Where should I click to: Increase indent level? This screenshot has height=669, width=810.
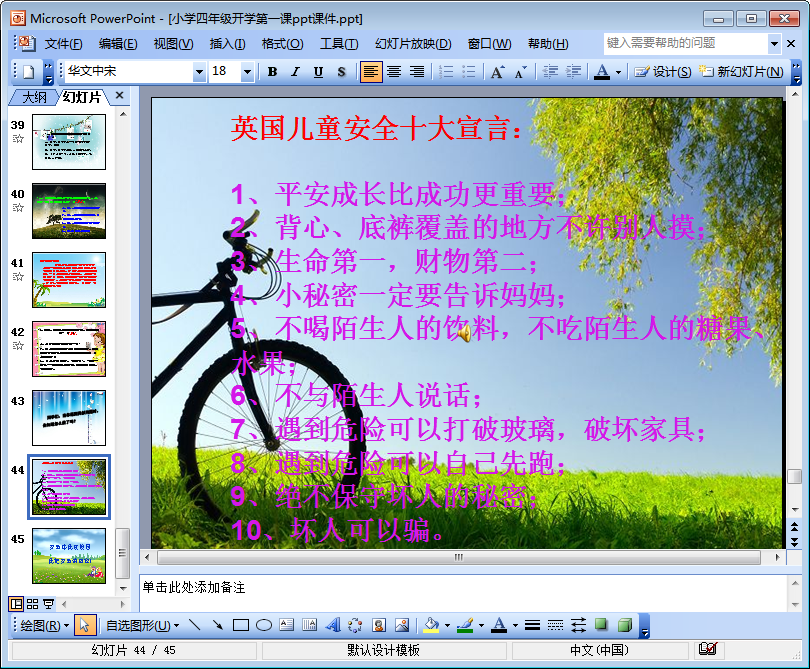click(x=573, y=72)
